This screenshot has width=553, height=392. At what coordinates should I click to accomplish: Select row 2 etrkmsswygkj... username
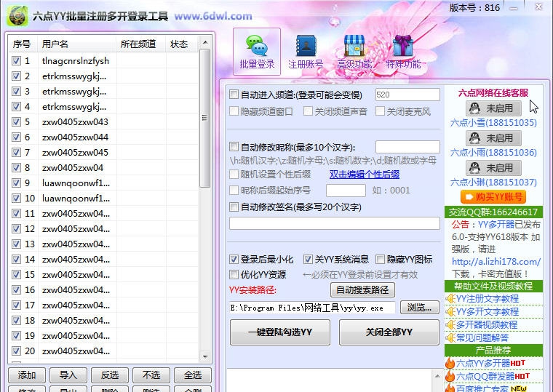[x=74, y=76]
